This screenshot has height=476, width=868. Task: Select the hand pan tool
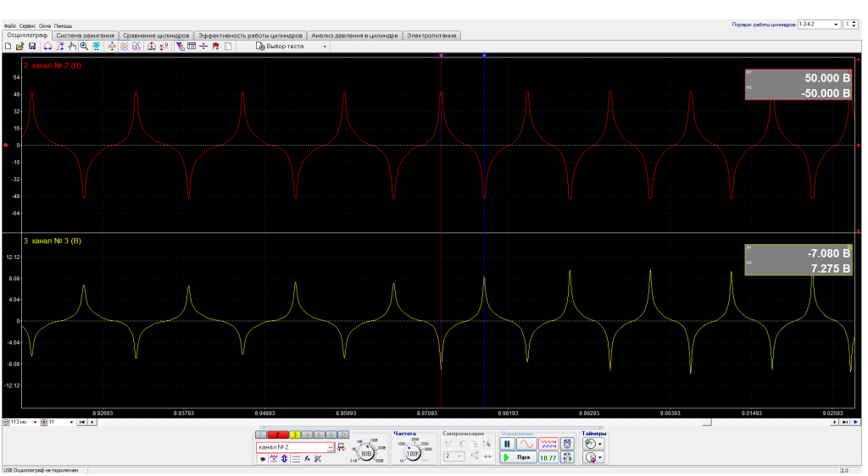(73, 47)
